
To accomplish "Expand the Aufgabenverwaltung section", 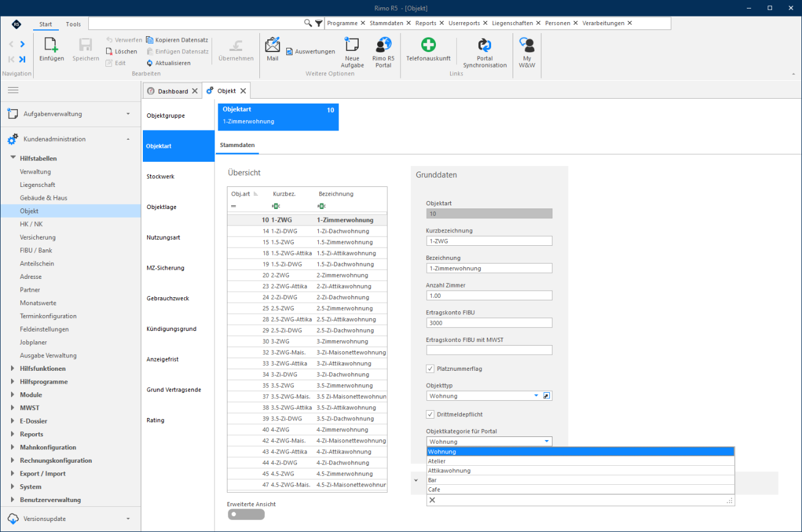I will tap(128, 113).
